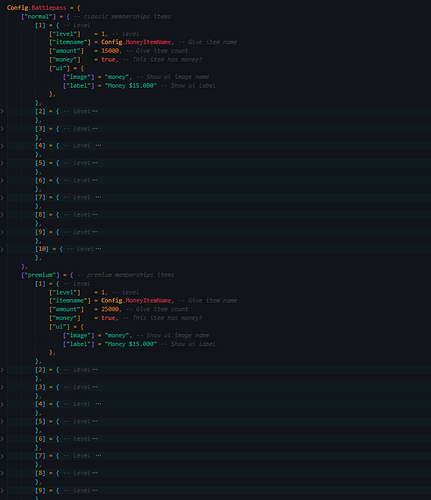Click the "Money $15.000" label string in normal
The height and width of the screenshot is (500, 431).
pos(131,86)
